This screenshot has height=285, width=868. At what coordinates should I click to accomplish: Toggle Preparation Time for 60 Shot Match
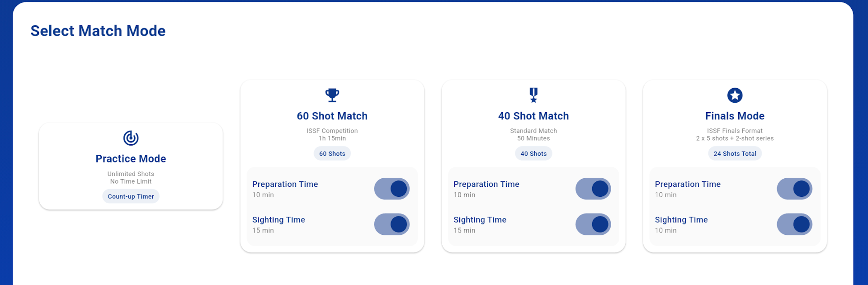(x=392, y=189)
